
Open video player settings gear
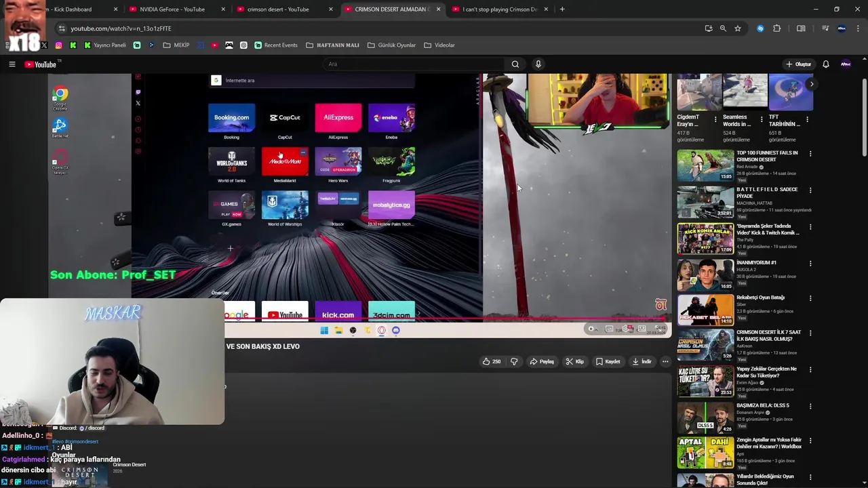[625, 329]
